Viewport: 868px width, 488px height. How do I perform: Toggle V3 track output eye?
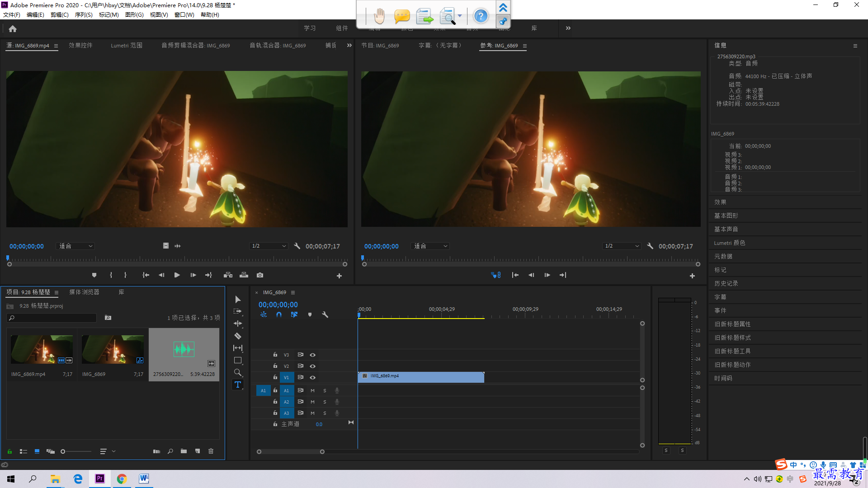pos(312,355)
